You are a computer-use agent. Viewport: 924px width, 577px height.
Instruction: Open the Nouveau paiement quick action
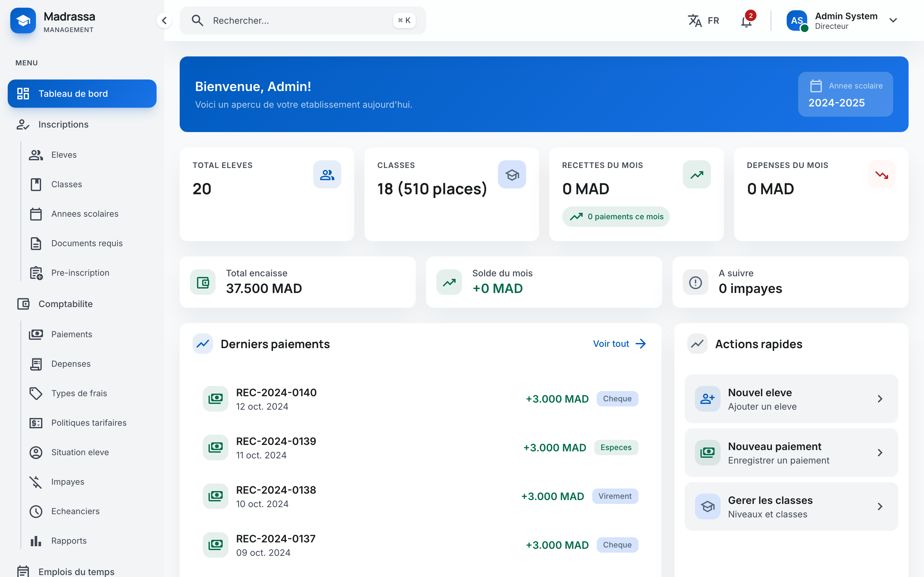(791, 453)
